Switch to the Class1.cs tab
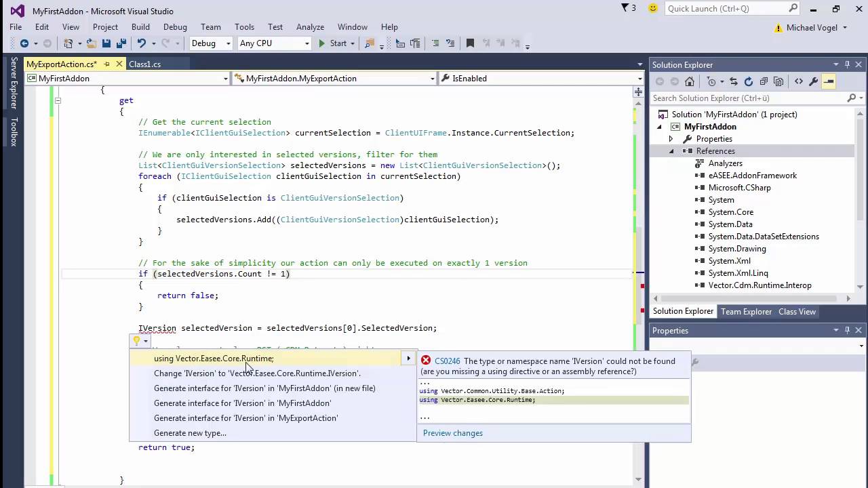 (144, 64)
